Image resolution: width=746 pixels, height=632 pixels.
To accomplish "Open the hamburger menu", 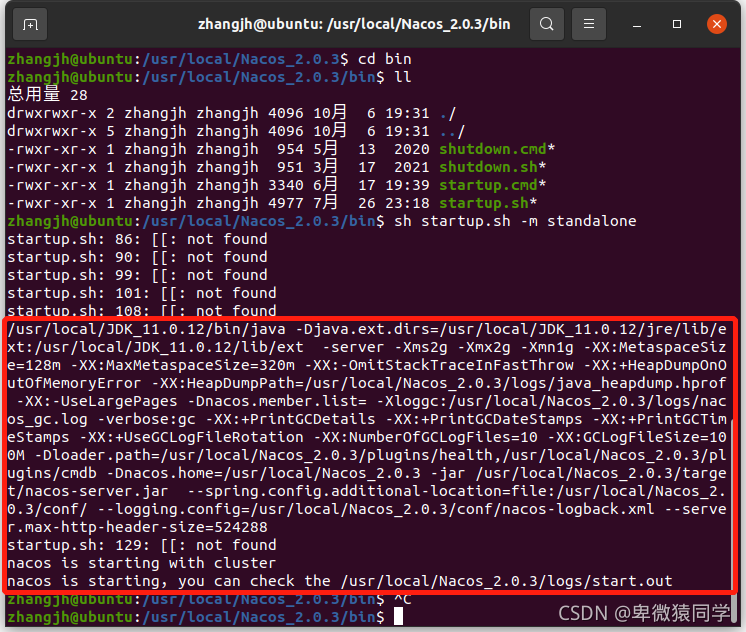I will point(589,24).
